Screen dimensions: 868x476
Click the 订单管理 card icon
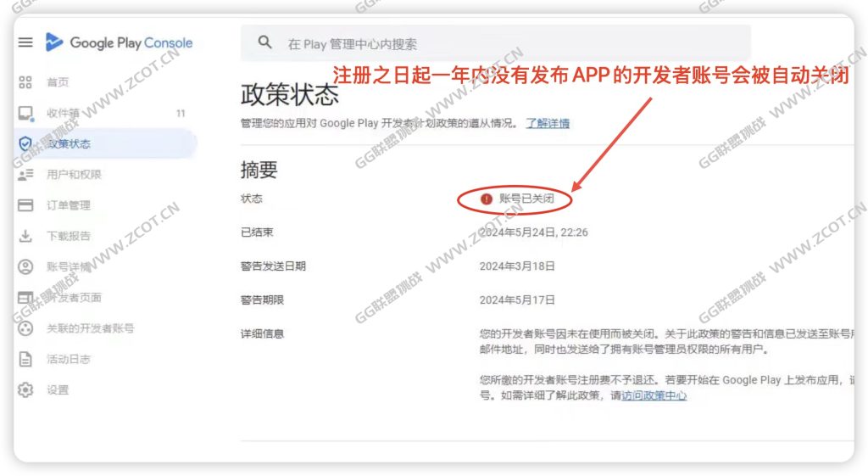pyautogui.click(x=25, y=205)
